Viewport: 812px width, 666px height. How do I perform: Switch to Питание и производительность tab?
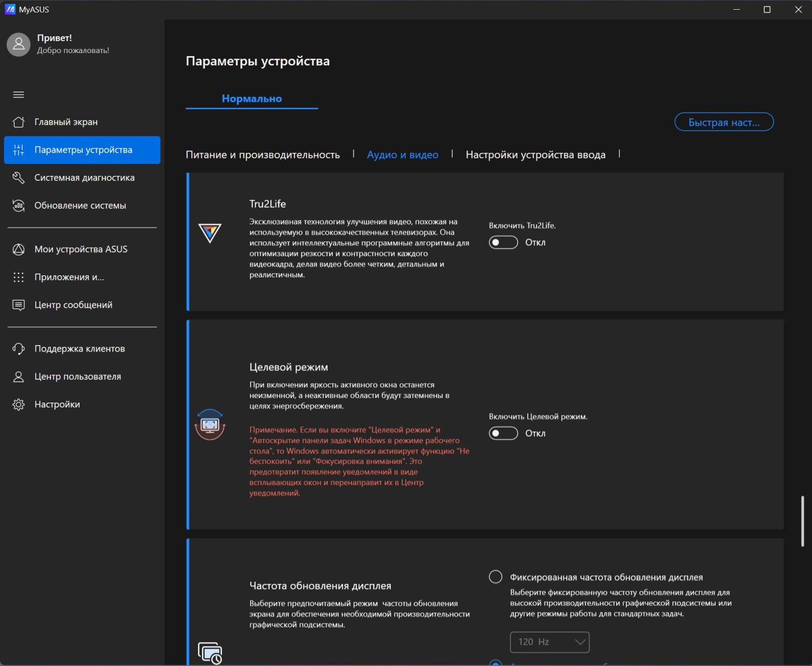click(263, 155)
